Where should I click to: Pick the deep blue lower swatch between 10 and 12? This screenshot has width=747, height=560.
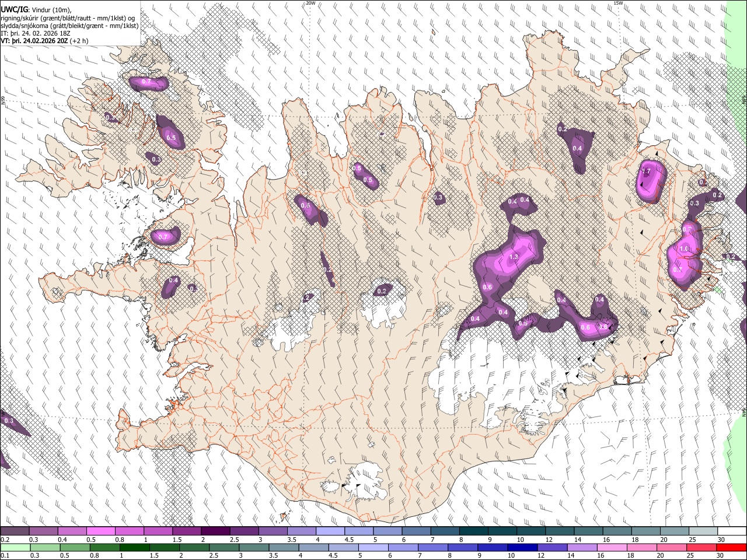coord(522,547)
